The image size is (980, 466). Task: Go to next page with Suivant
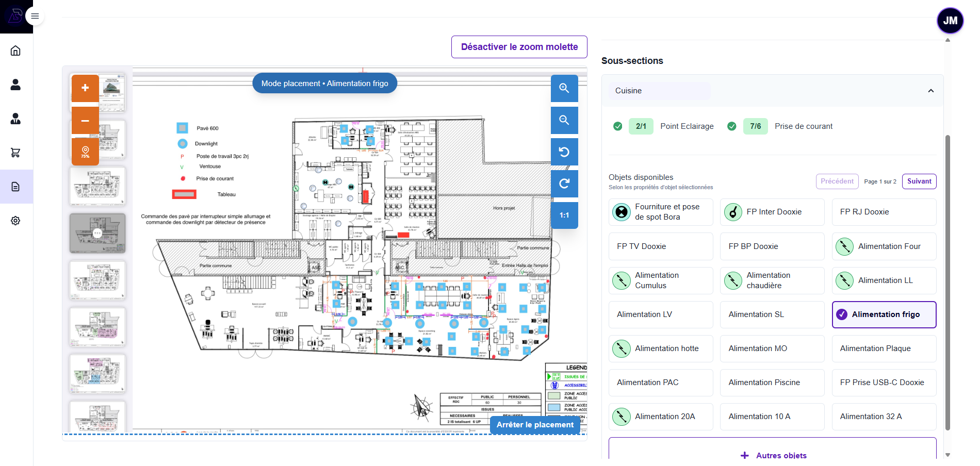(919, 181)
